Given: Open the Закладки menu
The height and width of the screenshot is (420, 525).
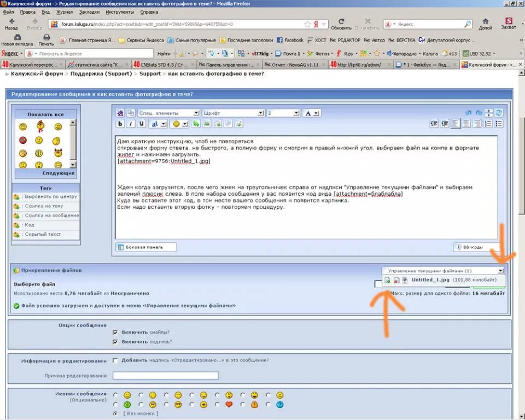Looking at the screenshot, I should 89,12.
